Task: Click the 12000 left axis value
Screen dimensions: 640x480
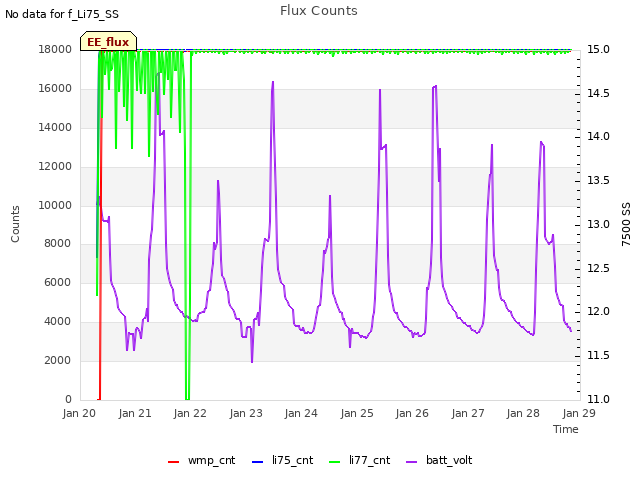Action: click(55, 166)
